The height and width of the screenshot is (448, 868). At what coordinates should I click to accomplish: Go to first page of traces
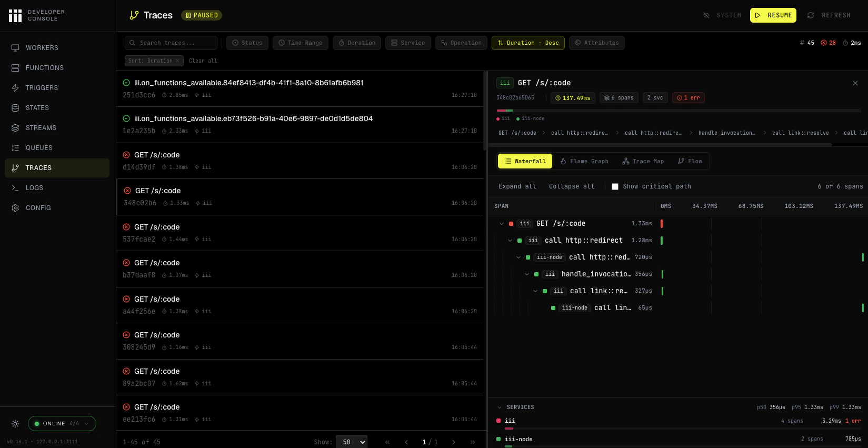click(387, 442)
